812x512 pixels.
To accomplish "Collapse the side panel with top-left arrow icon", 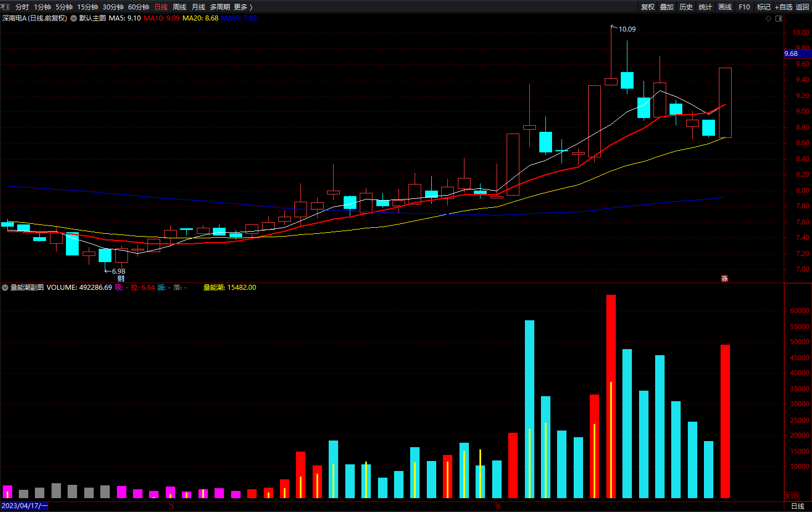I will tap(6, 7).
